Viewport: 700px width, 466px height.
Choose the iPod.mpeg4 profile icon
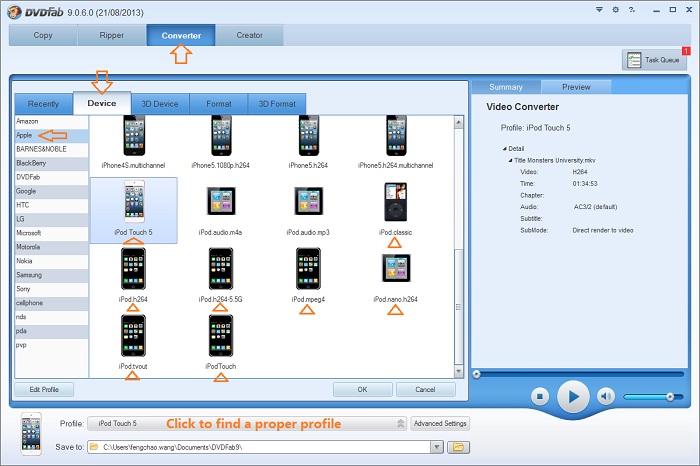[308, 269]
